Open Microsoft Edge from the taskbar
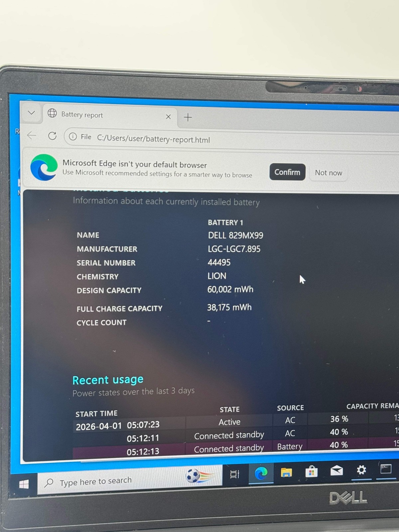This screenshot has height=532, width=399. tap(261, 473)
